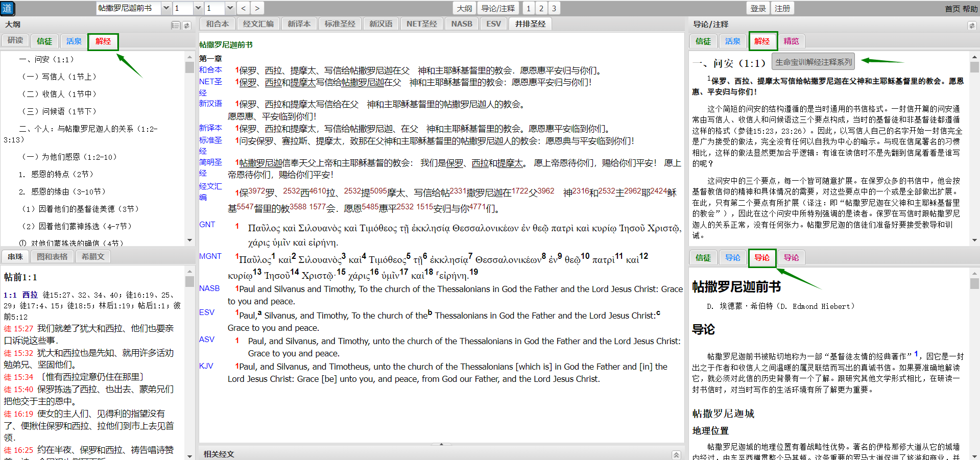Switch to the 希腊文 tab in lower-left panel

[x=93, y=257]
